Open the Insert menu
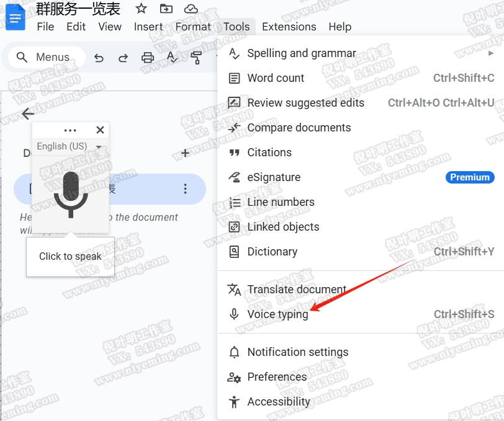 coord(148,27)
